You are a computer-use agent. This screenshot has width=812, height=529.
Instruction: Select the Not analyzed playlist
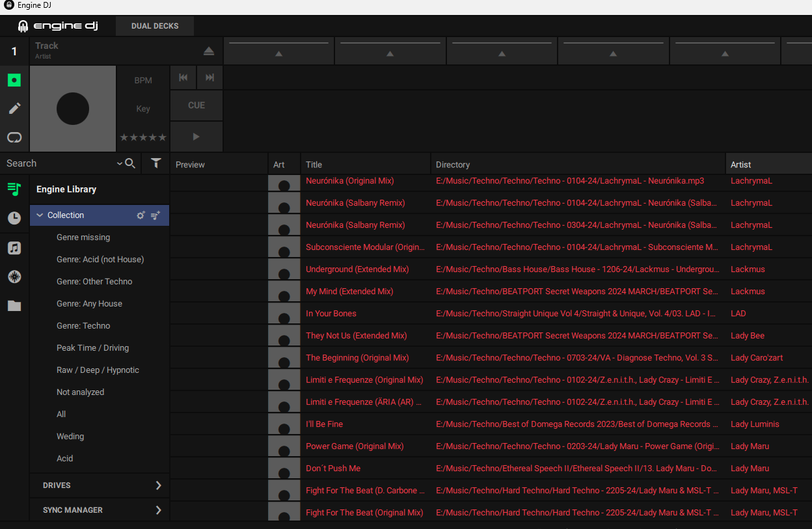click(x=80, y=392)
